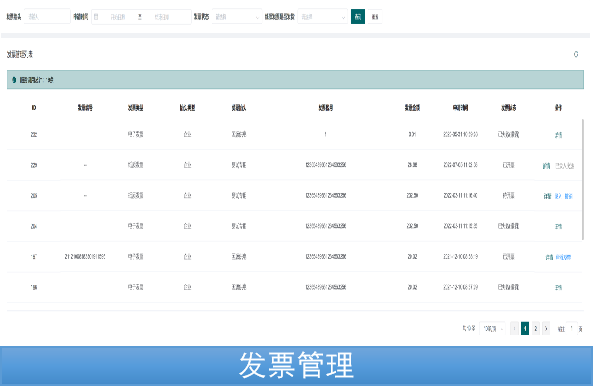Open the items-per-page selector in pagination
This screenshot has height=387, width=593.
tap(492, 329)
